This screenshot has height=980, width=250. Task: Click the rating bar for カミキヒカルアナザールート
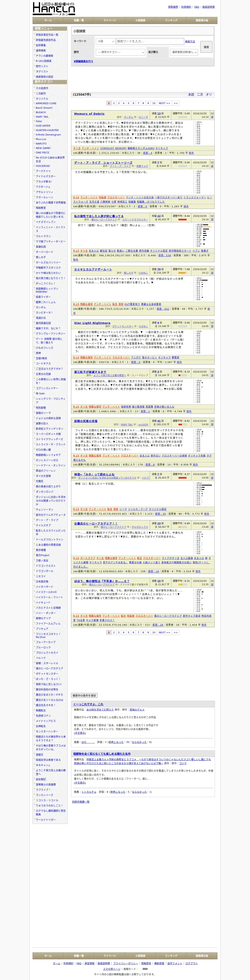point(183,273)
